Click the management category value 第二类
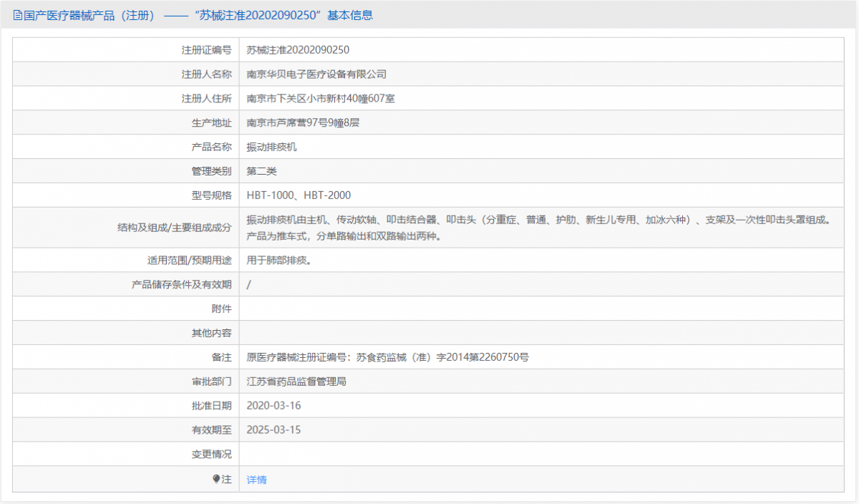 click(x=261, y=171)
